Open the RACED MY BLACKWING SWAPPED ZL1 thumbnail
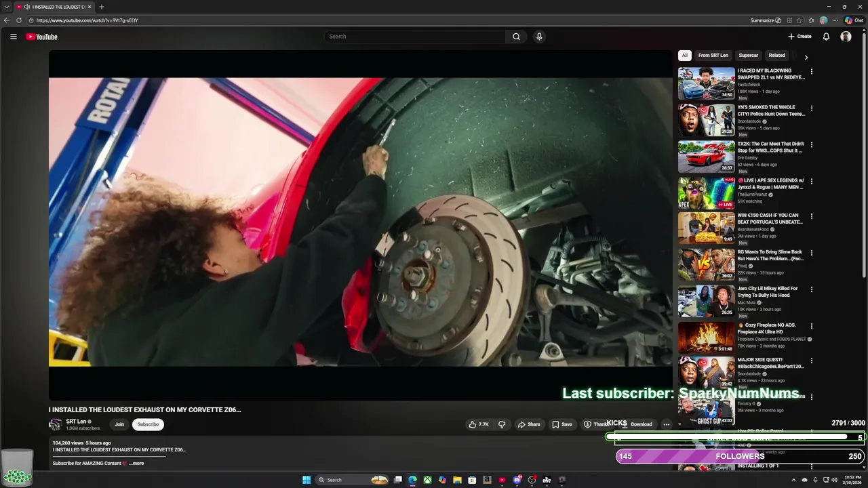 (706, 83)
